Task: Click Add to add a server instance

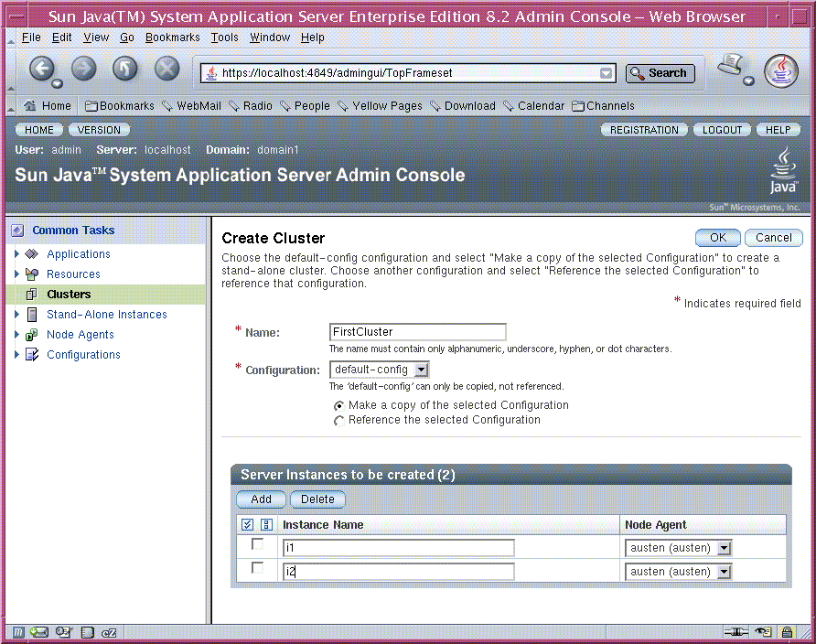Action: pos(261,499)
